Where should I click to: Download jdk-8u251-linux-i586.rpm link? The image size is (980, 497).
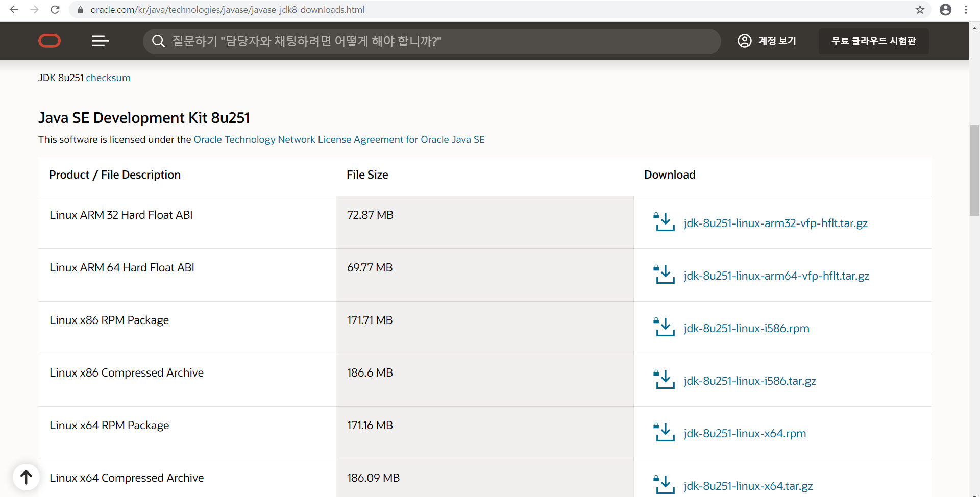coord(746,328)
